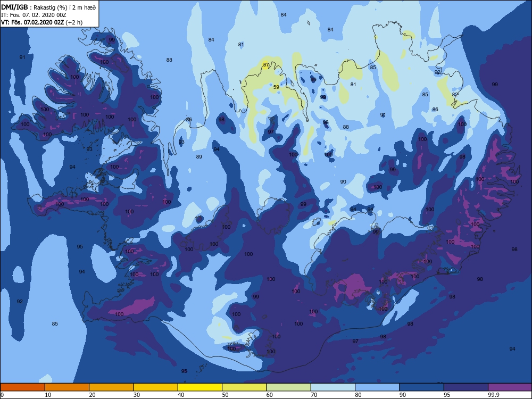Click the dark orange 0–10 legend swatch
This screenshot has width=532, height=399.
pos(23,387)
